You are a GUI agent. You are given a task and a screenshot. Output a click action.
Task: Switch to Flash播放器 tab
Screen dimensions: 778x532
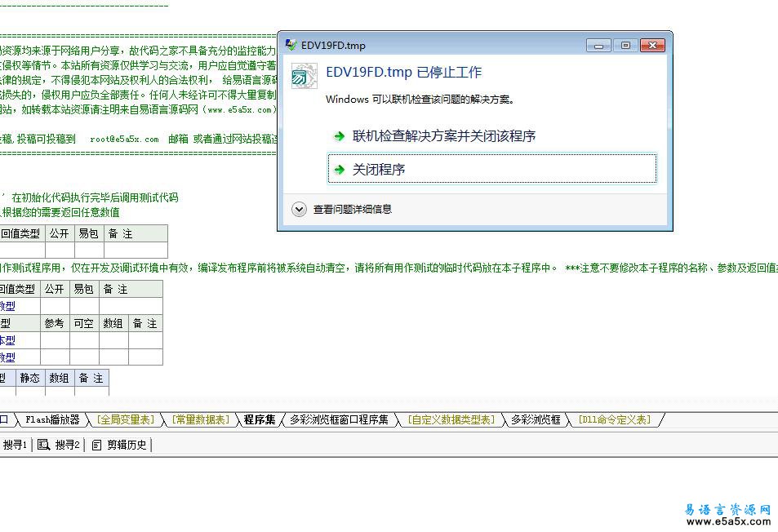coord(52,419)
